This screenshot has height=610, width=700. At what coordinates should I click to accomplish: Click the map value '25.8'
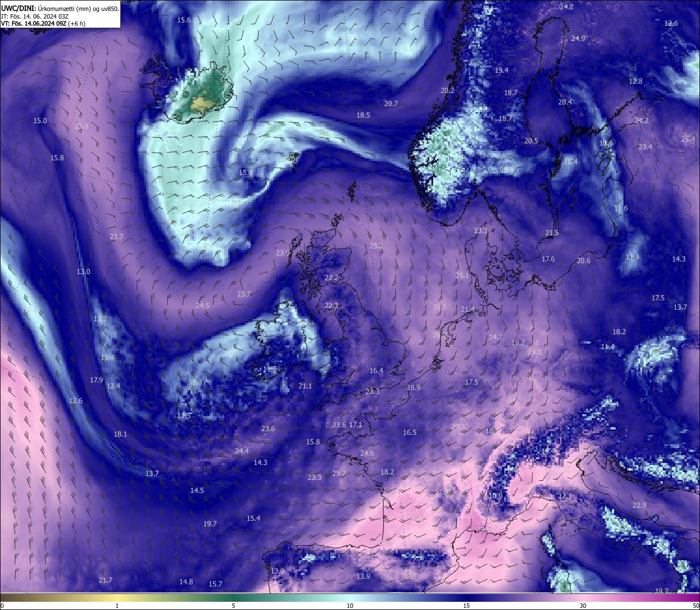click(81, 126)
